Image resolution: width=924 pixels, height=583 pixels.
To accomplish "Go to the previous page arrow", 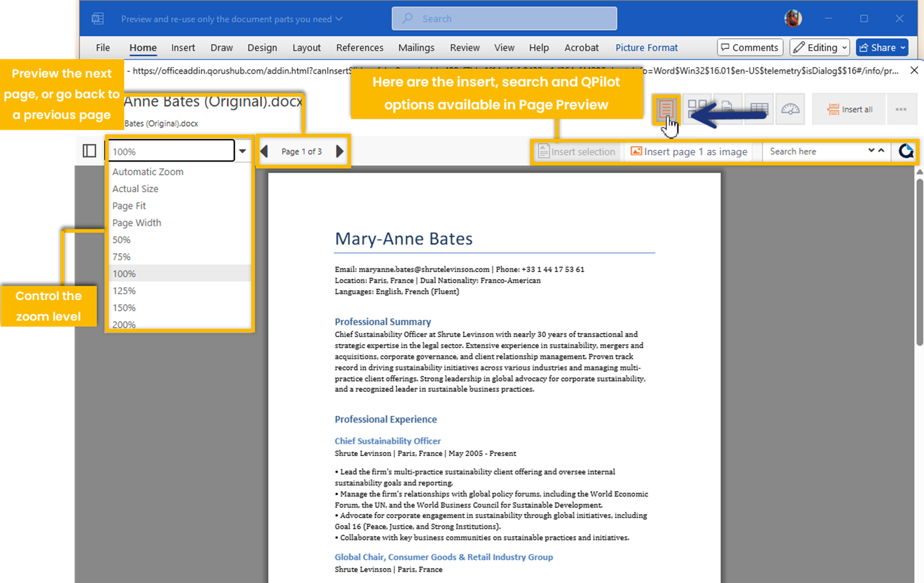I will point(264,151).
